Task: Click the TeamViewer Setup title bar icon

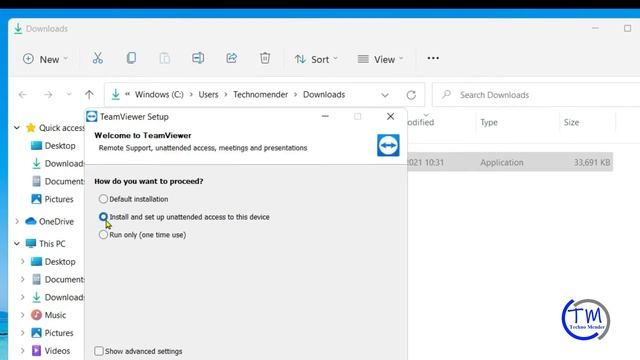Action: coord(91,117)
